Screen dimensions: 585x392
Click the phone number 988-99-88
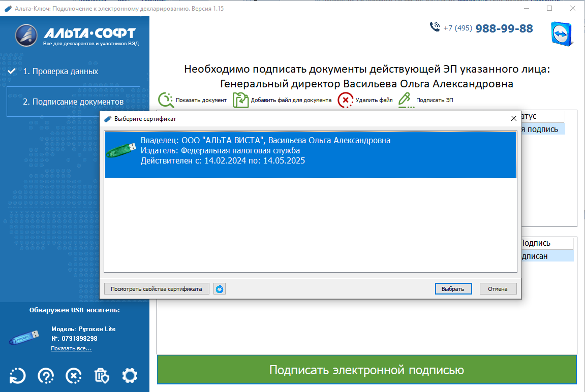coord(504,28)
